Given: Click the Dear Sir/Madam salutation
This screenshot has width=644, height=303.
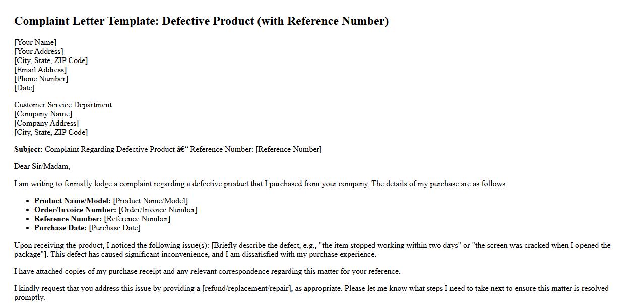Looking at the screenshot, I should 42,166.
